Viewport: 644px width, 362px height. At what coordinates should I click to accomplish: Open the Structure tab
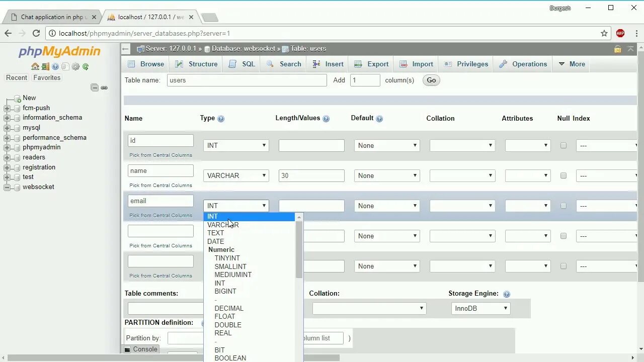(x=196, y=64)
